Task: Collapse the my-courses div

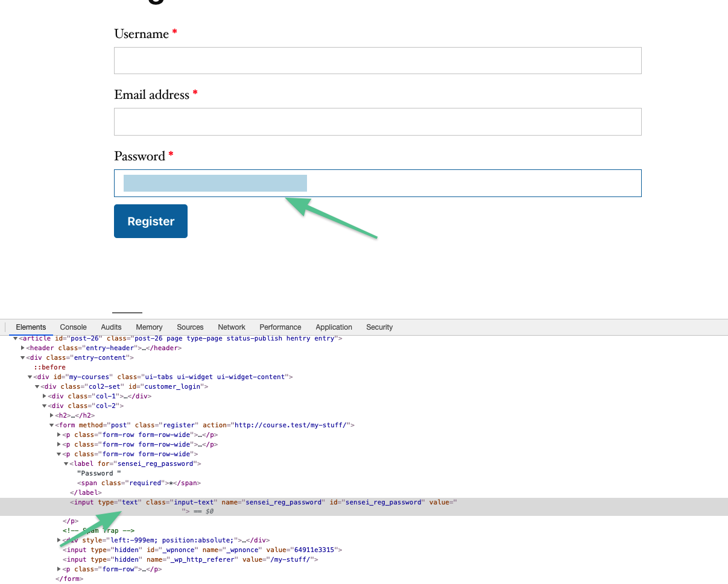Action: click(30, 377)
